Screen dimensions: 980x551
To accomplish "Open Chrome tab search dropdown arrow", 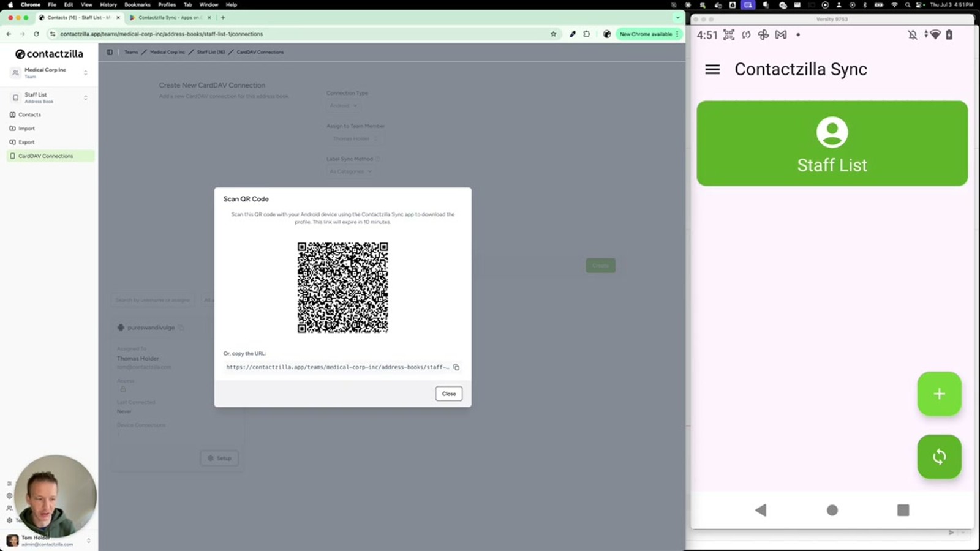I will coord(677,18).
